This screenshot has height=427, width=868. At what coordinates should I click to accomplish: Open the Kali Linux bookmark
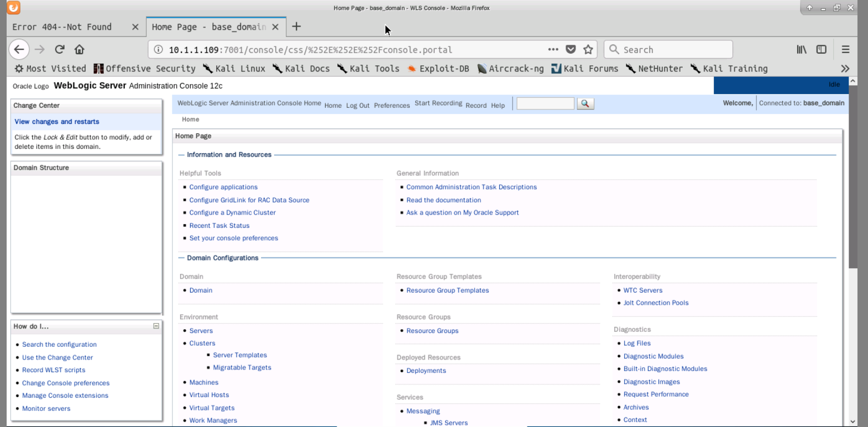[234, 69]
